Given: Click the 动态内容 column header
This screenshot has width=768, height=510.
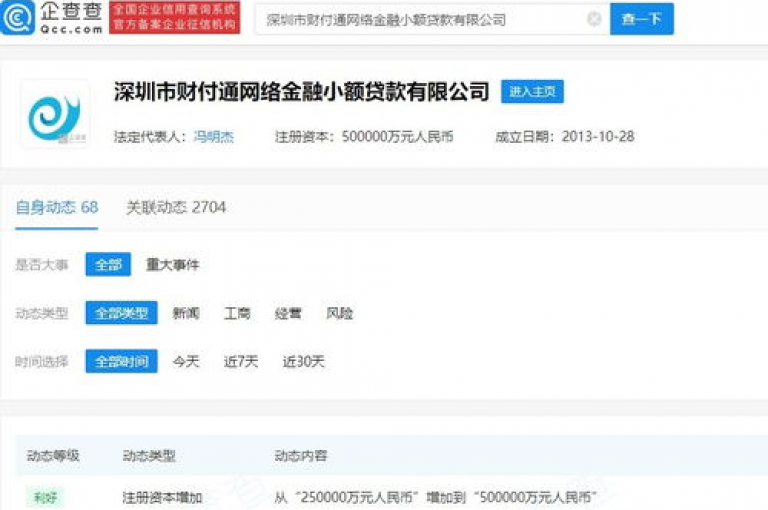Looking at the screenshot, I should [301, 456].
